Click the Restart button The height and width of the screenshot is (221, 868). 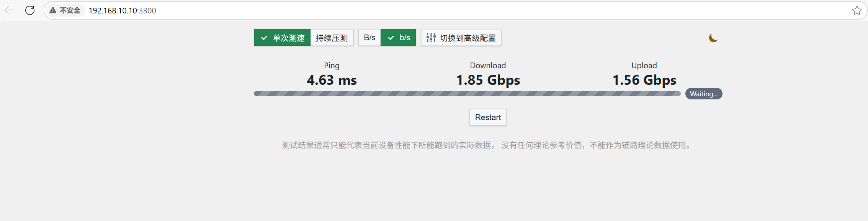pyautogui.click(x=488, y=117)
